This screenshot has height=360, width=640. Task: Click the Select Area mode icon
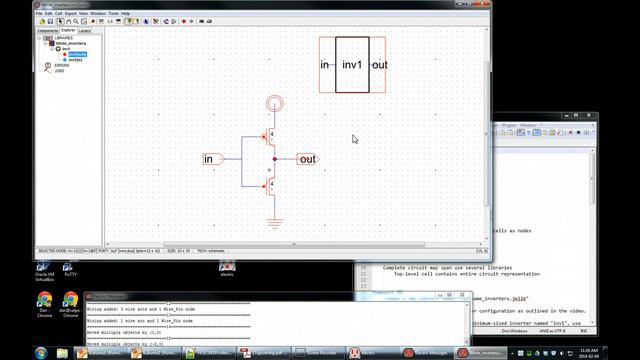point(136,21)
